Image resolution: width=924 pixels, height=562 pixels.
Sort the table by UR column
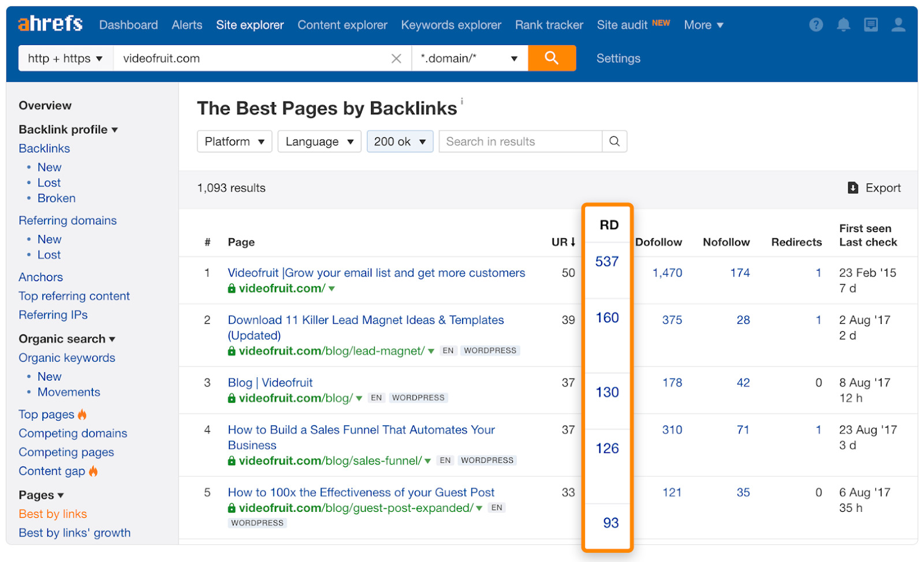tap(563, 242)
